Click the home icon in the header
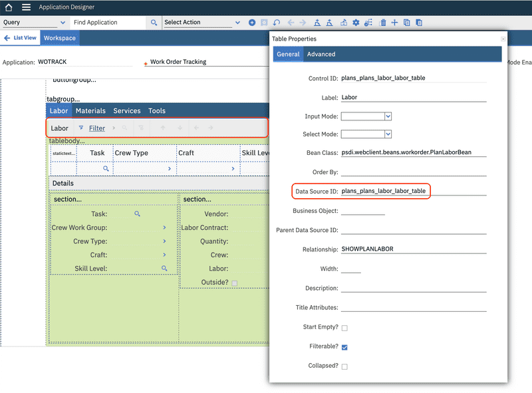The width and height of the screenshot is (532, 393). pyautogui.click(x=9, y=7)
